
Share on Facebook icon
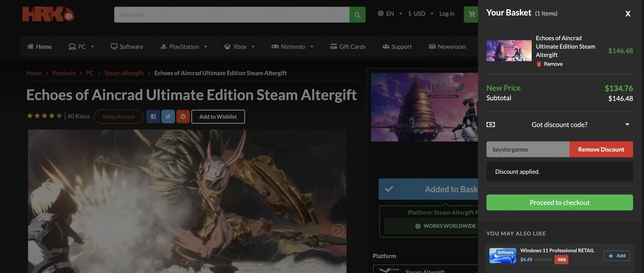pyautogui.click(x=153, y=116)
